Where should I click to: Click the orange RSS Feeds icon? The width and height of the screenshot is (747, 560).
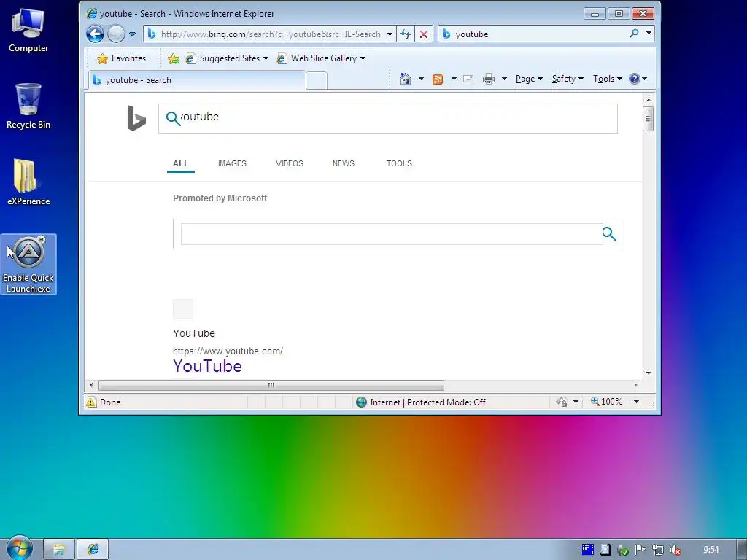438,79
